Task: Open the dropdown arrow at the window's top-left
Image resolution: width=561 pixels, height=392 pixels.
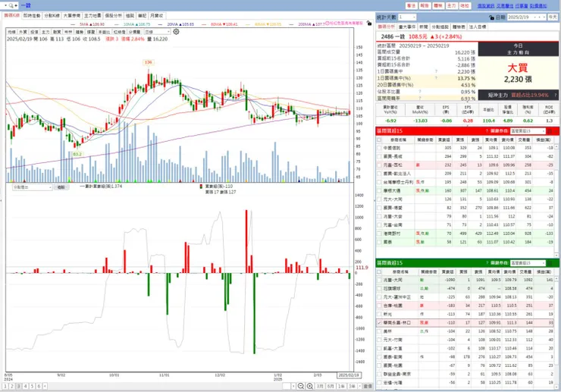Action: point(5,5)
